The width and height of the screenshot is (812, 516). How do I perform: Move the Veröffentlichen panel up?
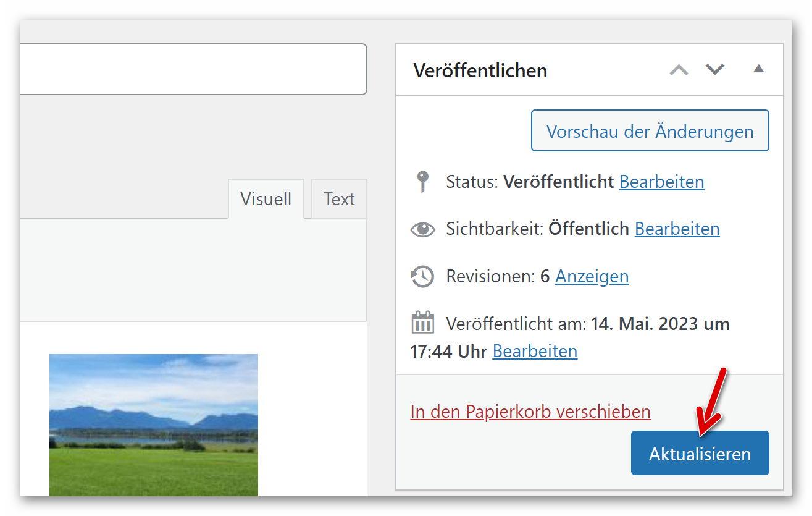pos(679,70)
